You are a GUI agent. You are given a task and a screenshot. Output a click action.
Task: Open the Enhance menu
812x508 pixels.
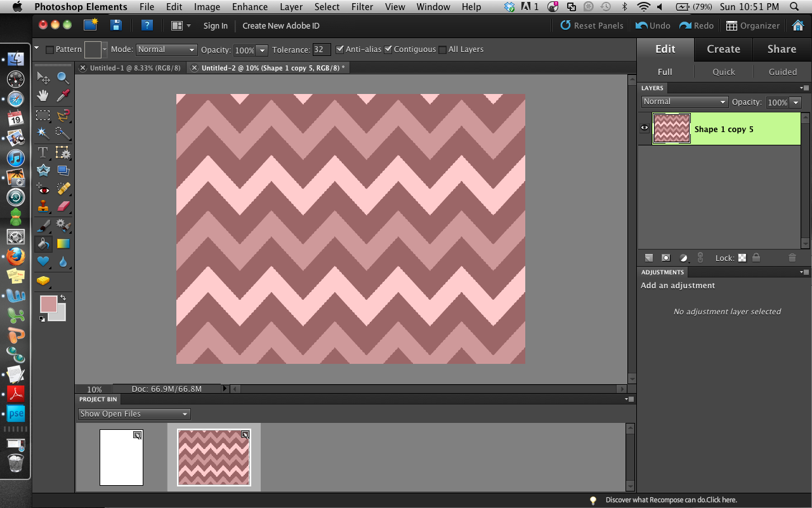pos(250,7)
